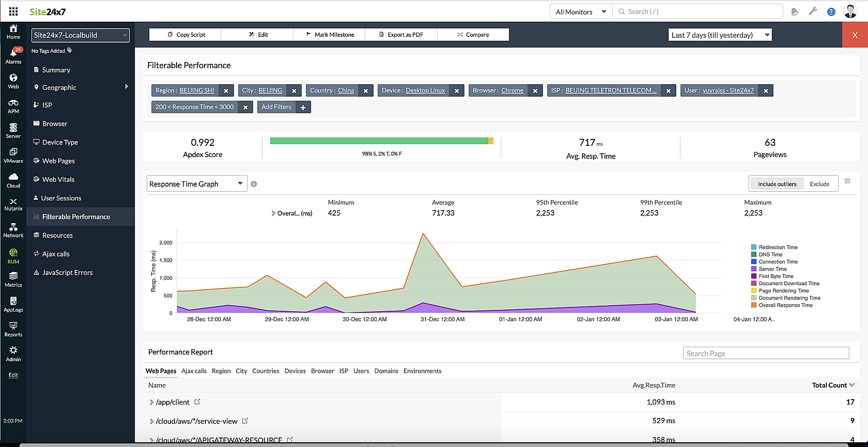
Task: Open the Alarms bell icon in sidebar
Action: click(x=13, y=53)
